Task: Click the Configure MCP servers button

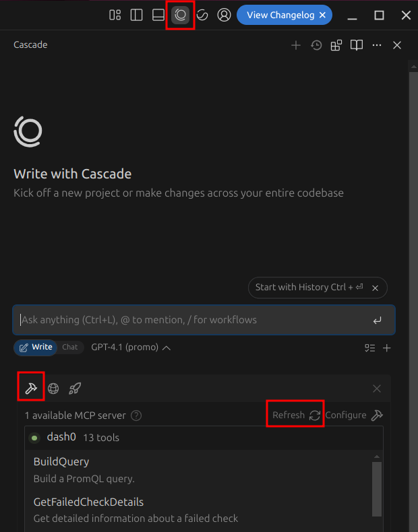Action: pos(354,415)
